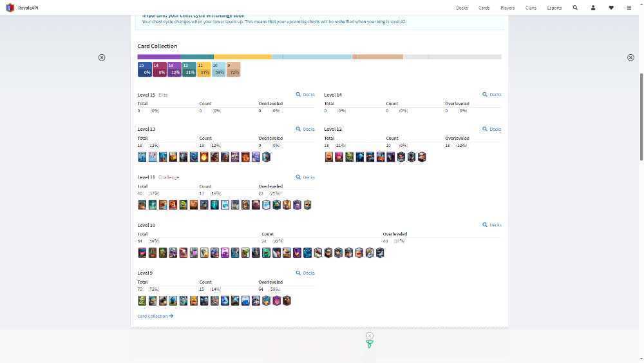The width and height of the screenshot is (644, 363).
Task: Dismiss the right side ad with its X icon
Action: point(630,57)
